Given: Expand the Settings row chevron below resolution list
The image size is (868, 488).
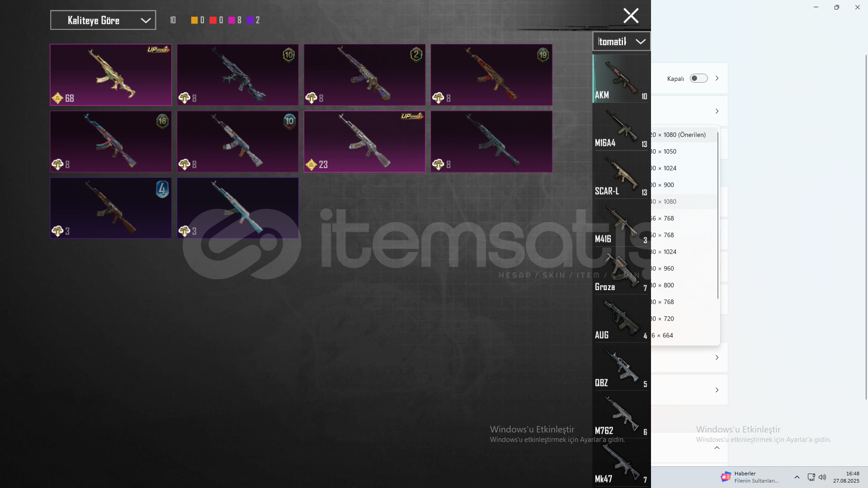Looking at the screenshot, I should click(x=717, y=357).
